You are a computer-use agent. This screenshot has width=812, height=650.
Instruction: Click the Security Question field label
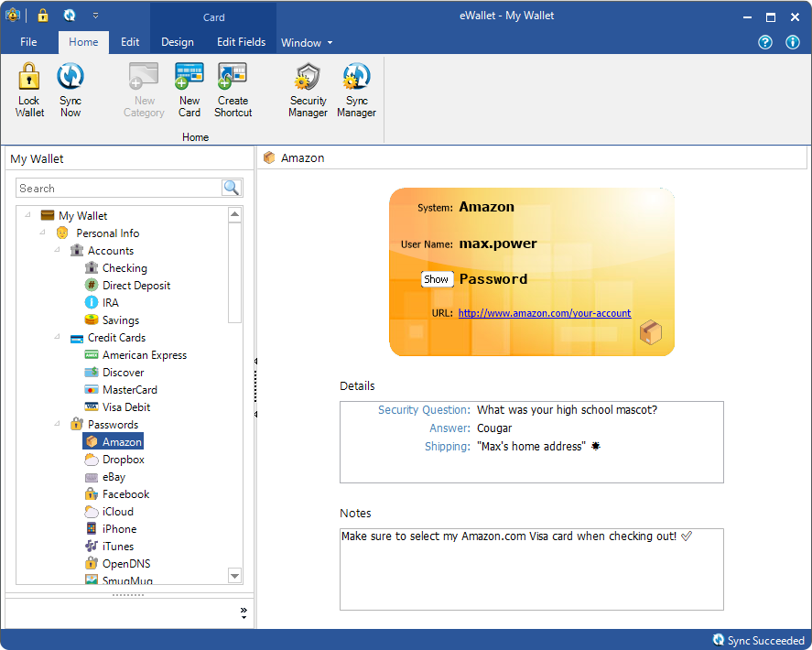[x=424, y=409]
